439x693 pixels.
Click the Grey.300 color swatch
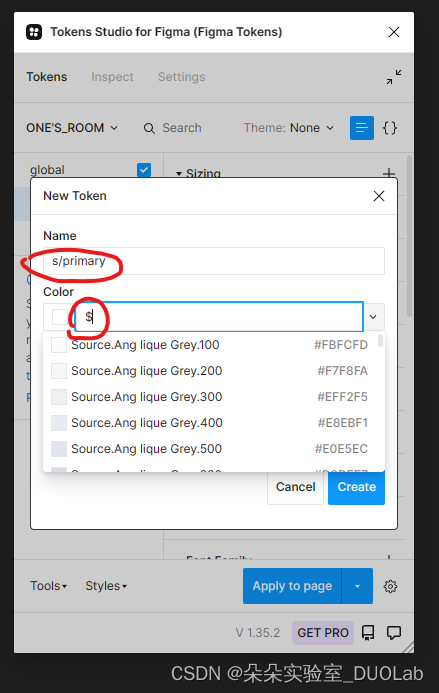[59, 397]
